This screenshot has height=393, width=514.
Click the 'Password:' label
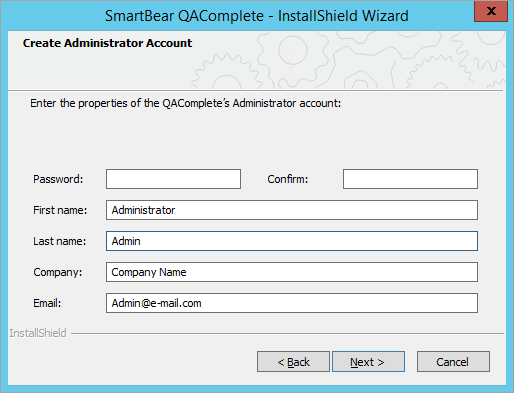[58, 179]
